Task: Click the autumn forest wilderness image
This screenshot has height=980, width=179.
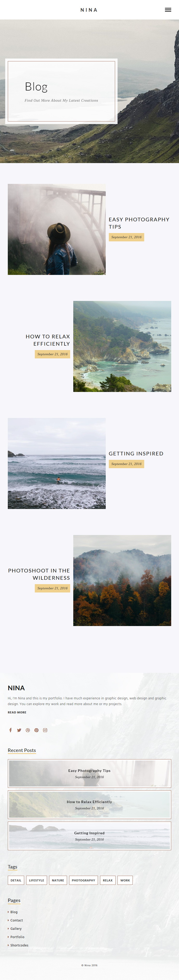Action: tap(122, 580)
